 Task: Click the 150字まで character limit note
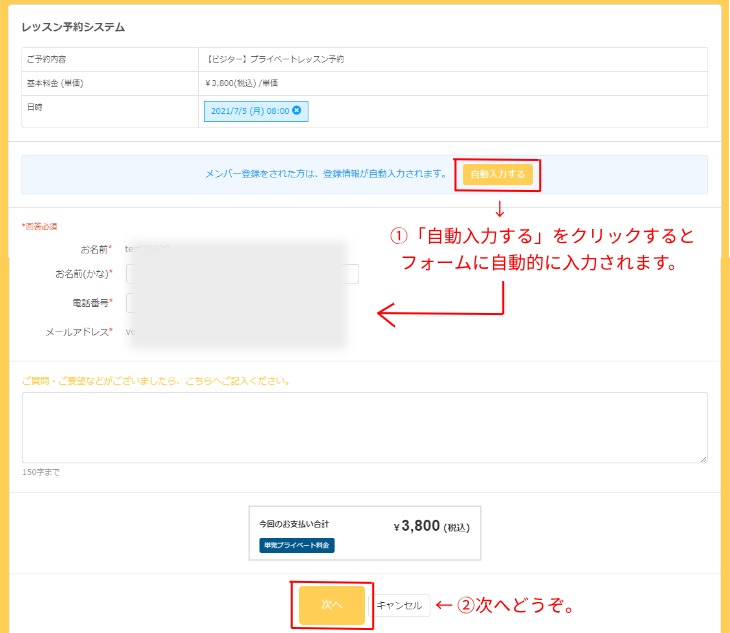point(40,472)
